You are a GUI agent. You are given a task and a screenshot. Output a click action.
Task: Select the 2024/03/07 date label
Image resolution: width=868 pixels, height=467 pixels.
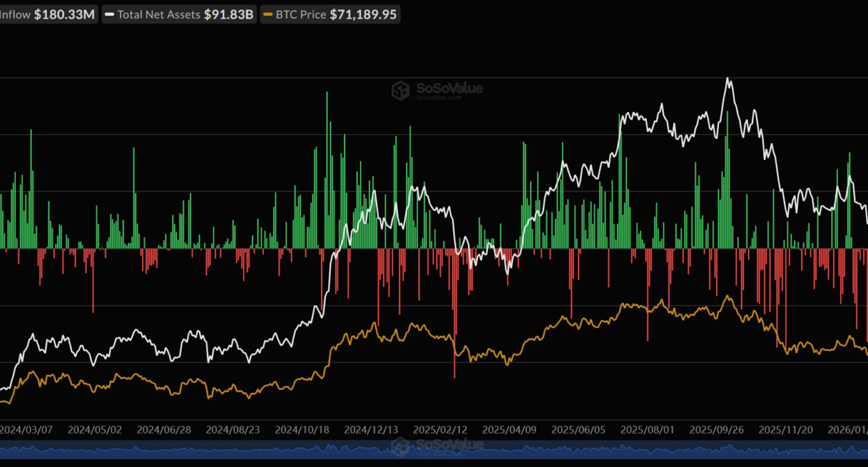[x=24, y=430]
